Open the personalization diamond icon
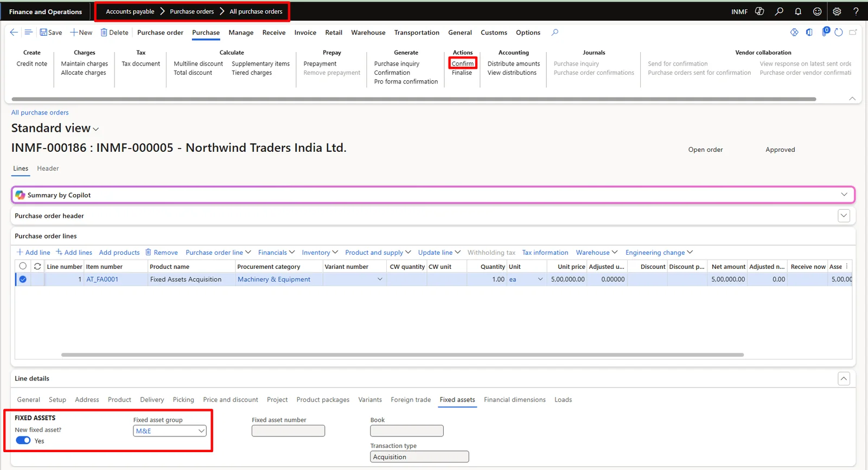The image size is (868, 470). pyautogui.click(x=794, y=33)
